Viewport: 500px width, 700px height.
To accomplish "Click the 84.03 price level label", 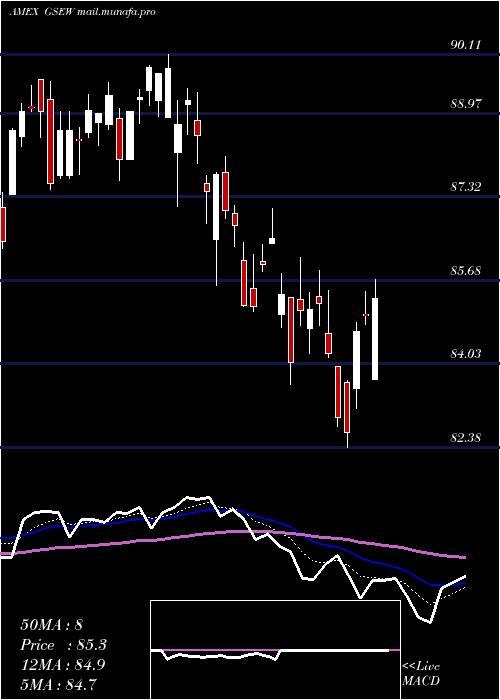I will tap(466, 354).
